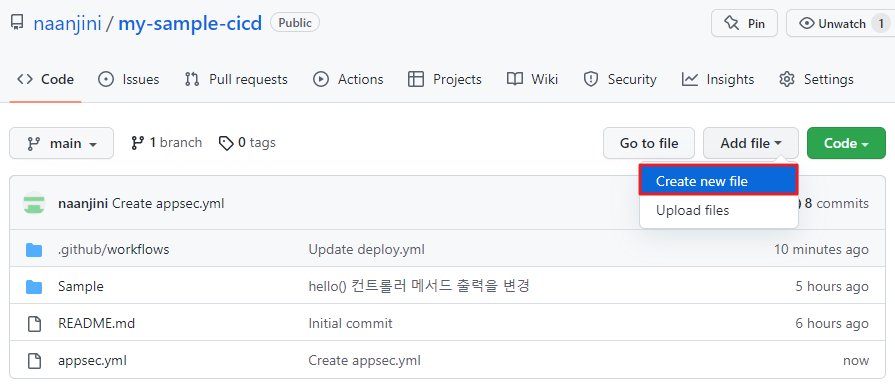Click the repository book icon beside naanjini
This screenshot has width=895, height=385.
click(17, 23)
